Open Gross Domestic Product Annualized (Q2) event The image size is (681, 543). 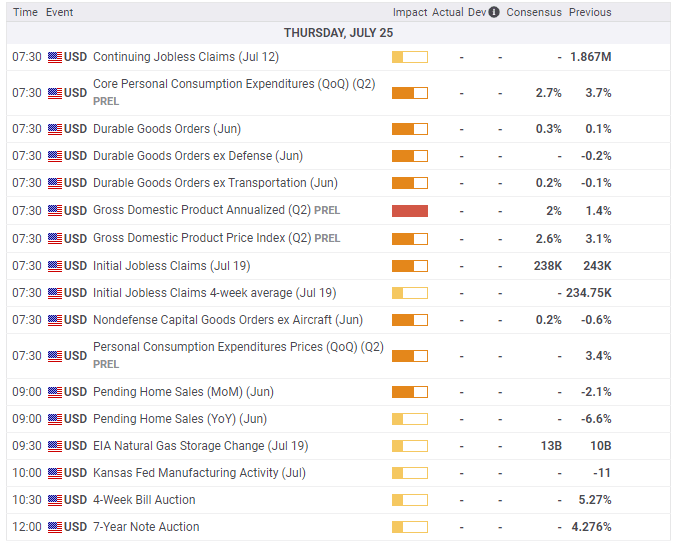point(202,210)
